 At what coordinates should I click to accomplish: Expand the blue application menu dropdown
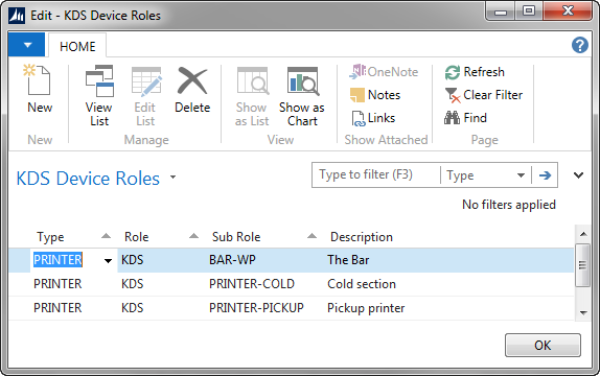tap(27, 45)
